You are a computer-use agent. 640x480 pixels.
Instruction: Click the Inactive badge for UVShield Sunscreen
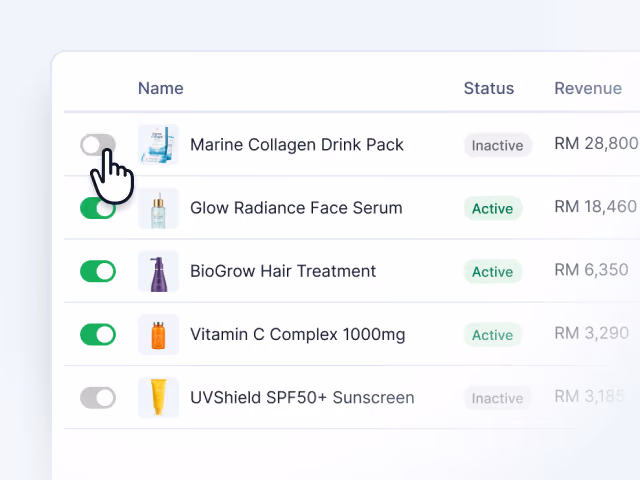[x=498, y=398]
